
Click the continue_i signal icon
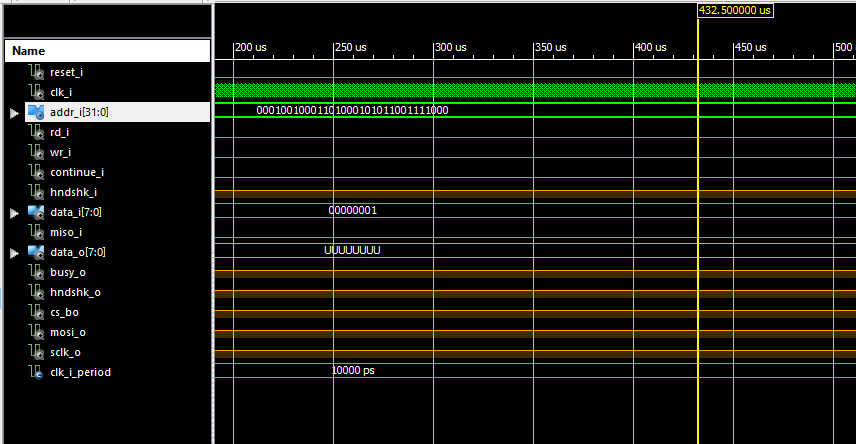coord(36,172)
